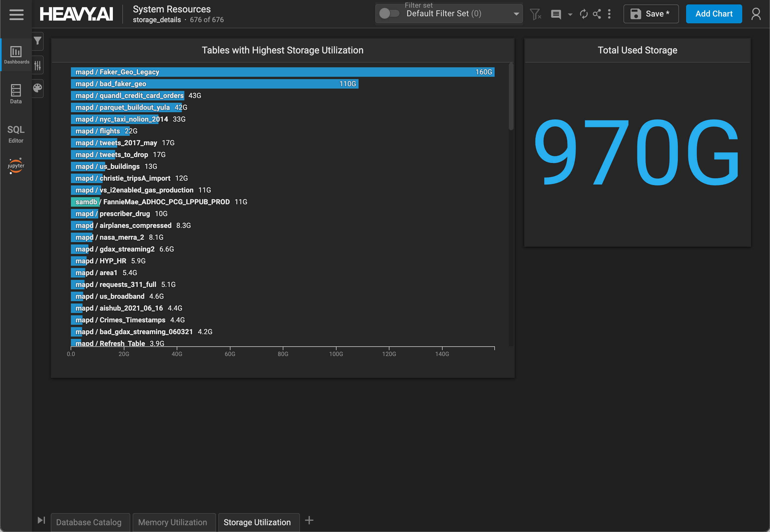
Task: Open the filter panel funnel icon
Action: (x=38, y=41)
